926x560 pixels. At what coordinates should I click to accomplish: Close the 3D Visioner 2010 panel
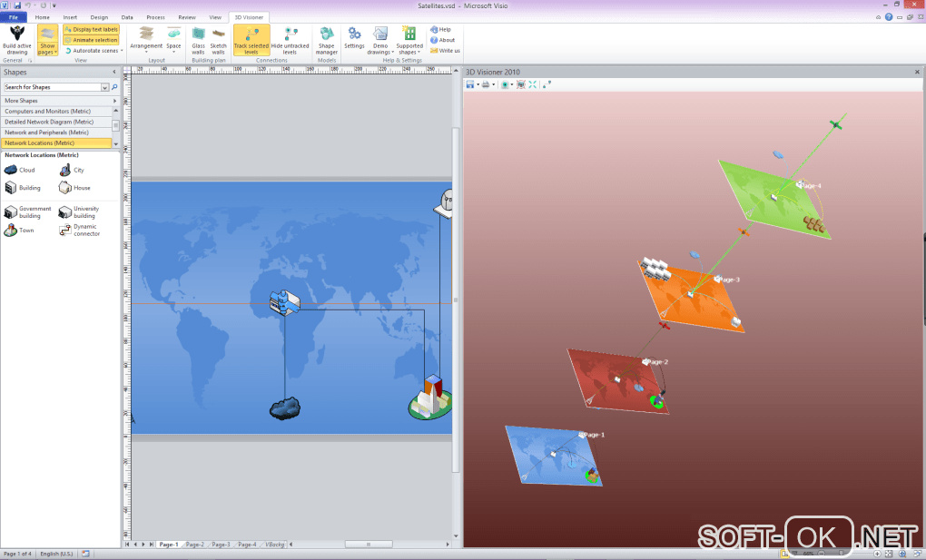coord(917,72)
